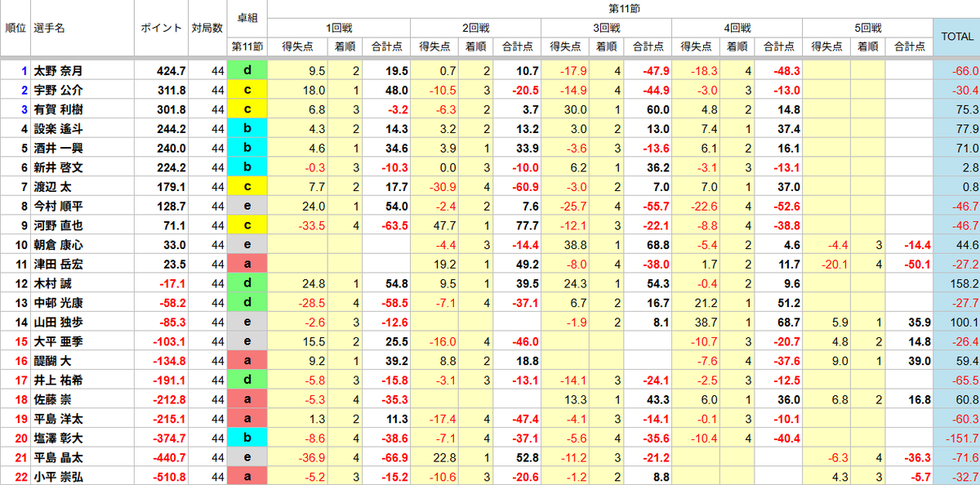
Task: Click player name 今村 順平
Action: pyautogui.click(x=58, y=207)
